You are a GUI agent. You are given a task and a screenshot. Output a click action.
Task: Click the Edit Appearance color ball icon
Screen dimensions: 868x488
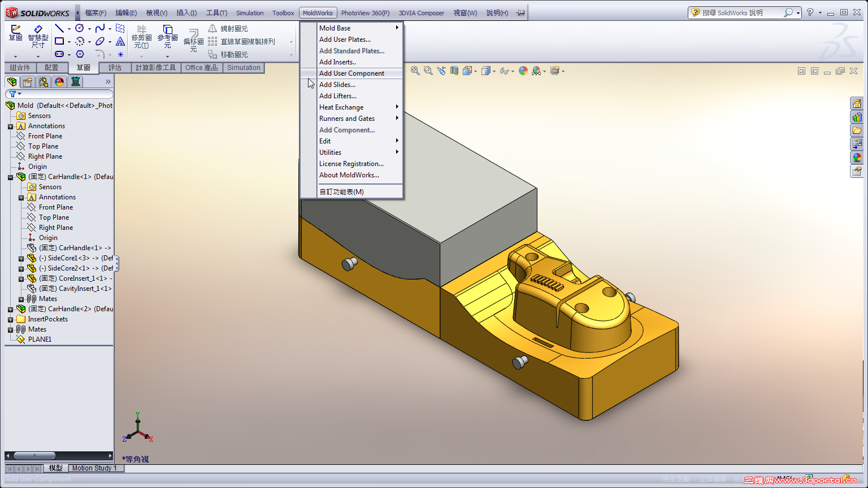[x=523, y=71]
